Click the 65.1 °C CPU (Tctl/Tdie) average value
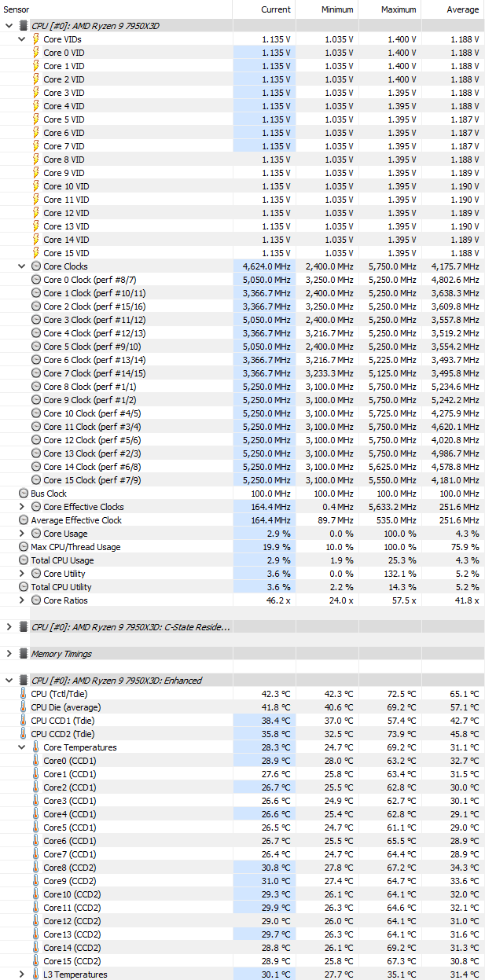 (464, 694)
